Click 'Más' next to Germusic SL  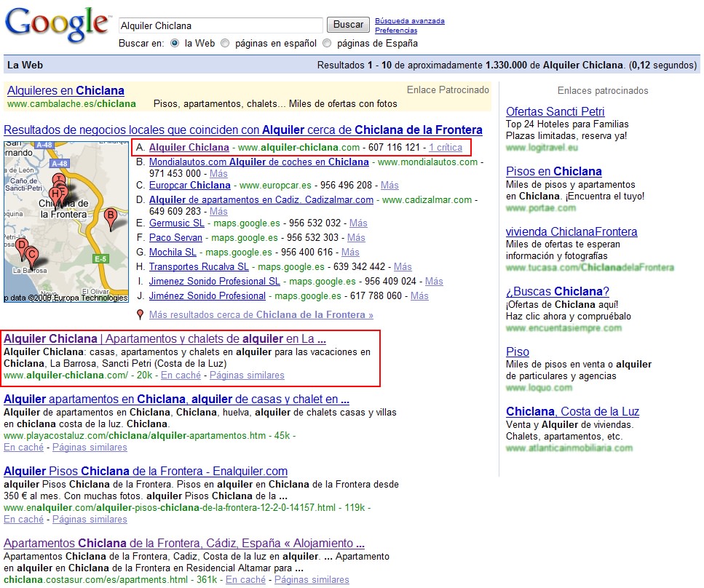point(358,223)
